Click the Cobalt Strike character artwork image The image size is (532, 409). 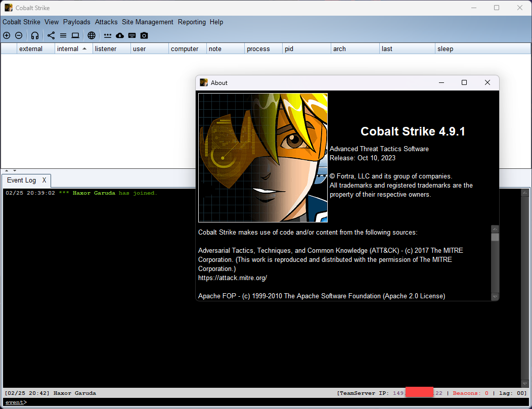tap(263, 158)
